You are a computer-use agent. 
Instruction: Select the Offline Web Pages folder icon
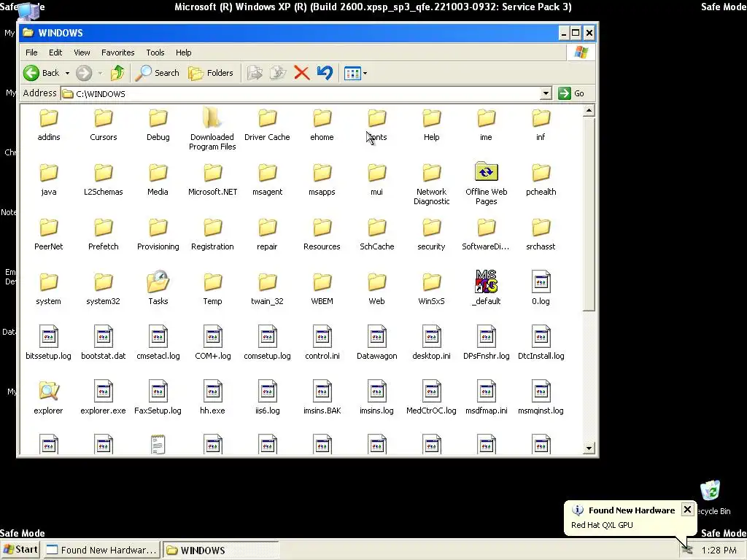click(487, 172)
